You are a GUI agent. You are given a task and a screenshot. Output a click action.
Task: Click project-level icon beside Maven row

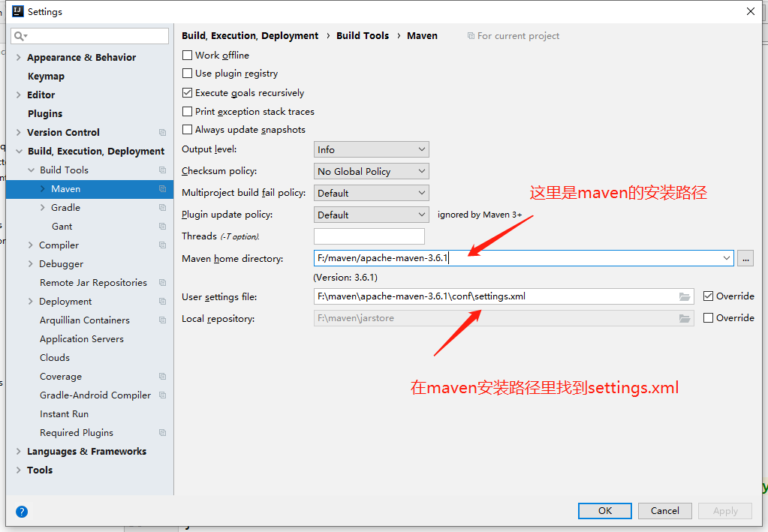pos(163,189)
